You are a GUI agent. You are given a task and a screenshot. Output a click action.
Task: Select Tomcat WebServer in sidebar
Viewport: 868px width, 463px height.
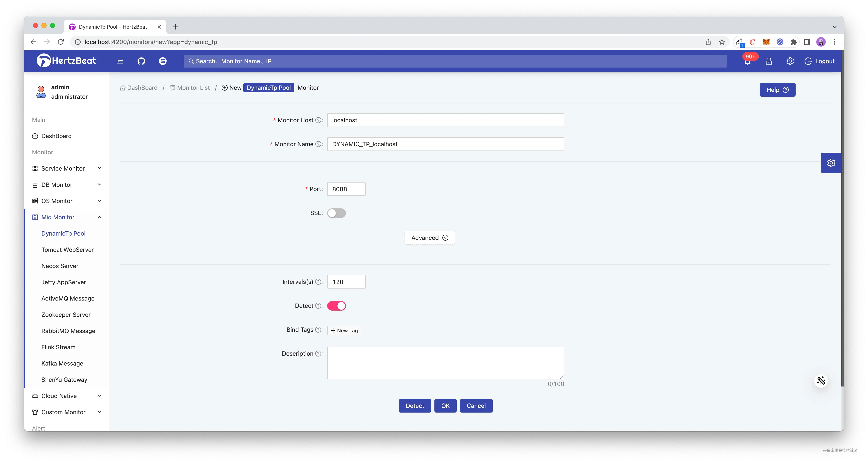[67, 249]
